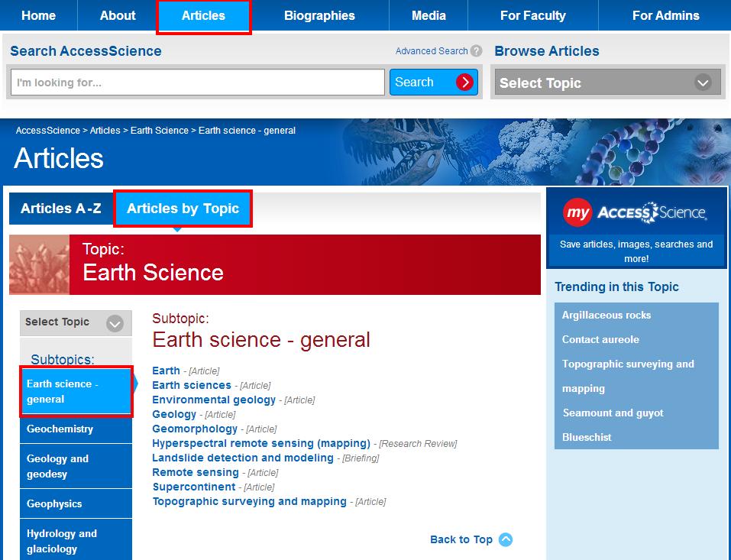
Task: Open trending Topographic surveying and mapping link
Action: point(628,376)
